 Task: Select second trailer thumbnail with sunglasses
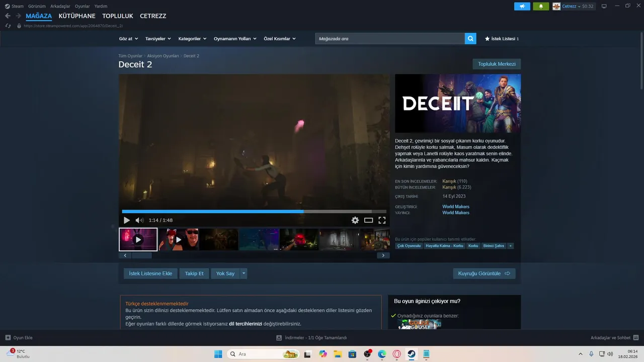[179, 239]
